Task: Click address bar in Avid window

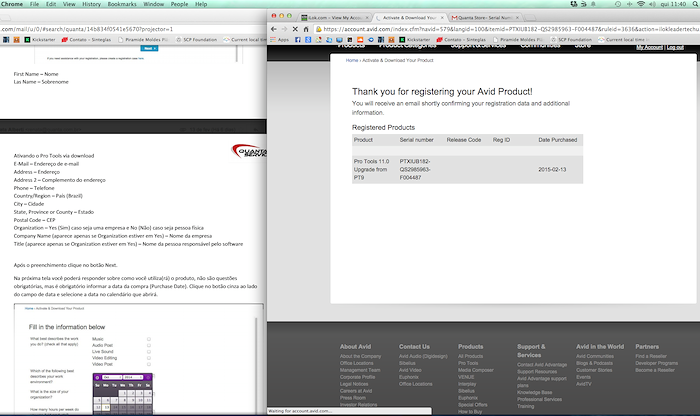Action: tap(506, 29)
